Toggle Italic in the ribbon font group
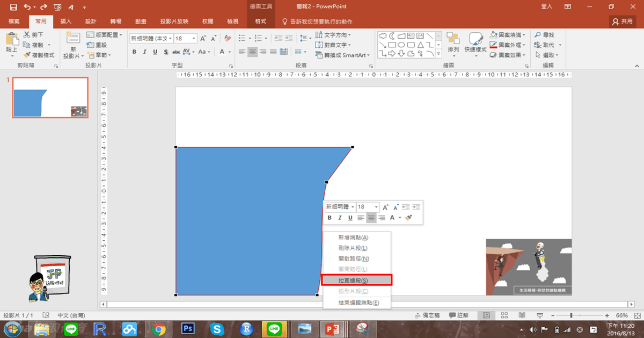644x338 pixels. [145, 52]
